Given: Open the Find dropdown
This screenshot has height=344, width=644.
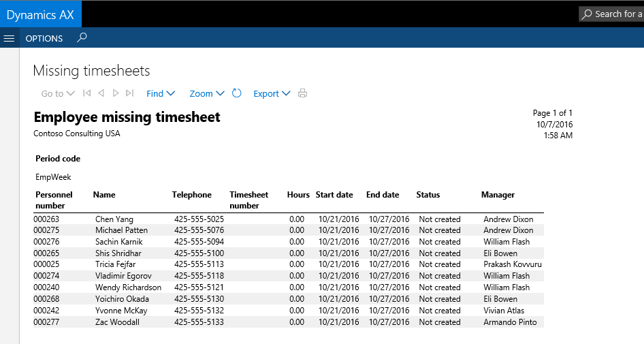Looking at the screenshot, I should tap(161, 94).
